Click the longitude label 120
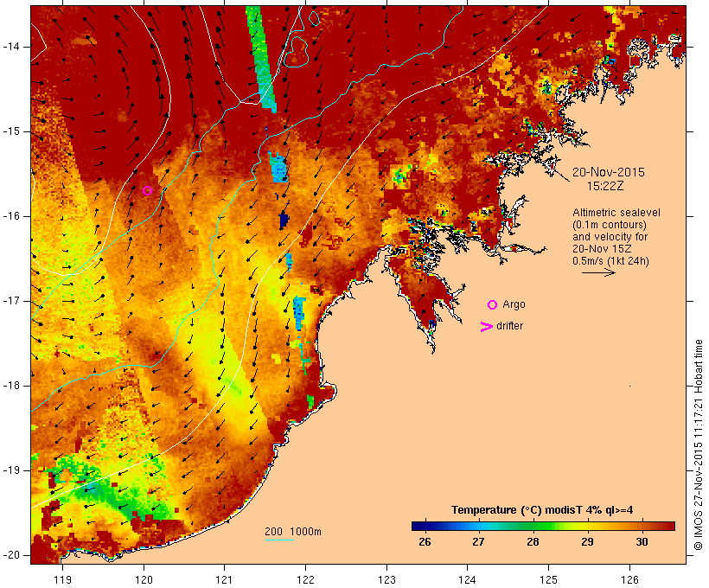The width and height of the screenshot is (709, 588). coord(144,580)
